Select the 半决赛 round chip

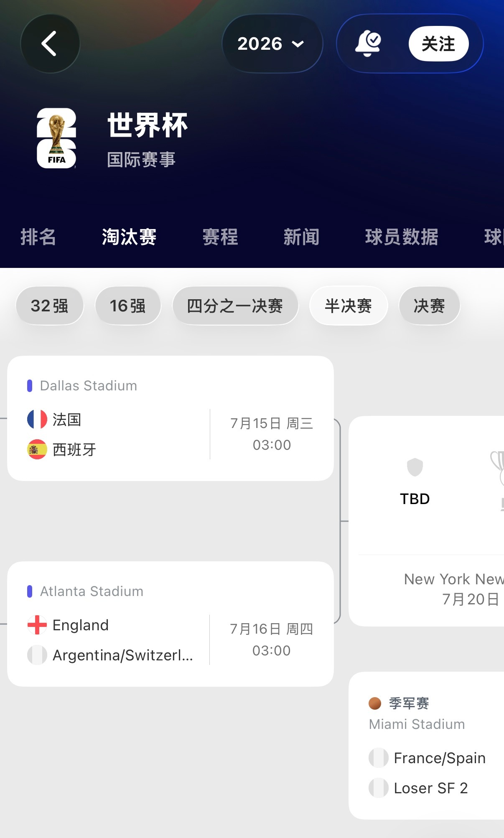[x=349, y=306]
